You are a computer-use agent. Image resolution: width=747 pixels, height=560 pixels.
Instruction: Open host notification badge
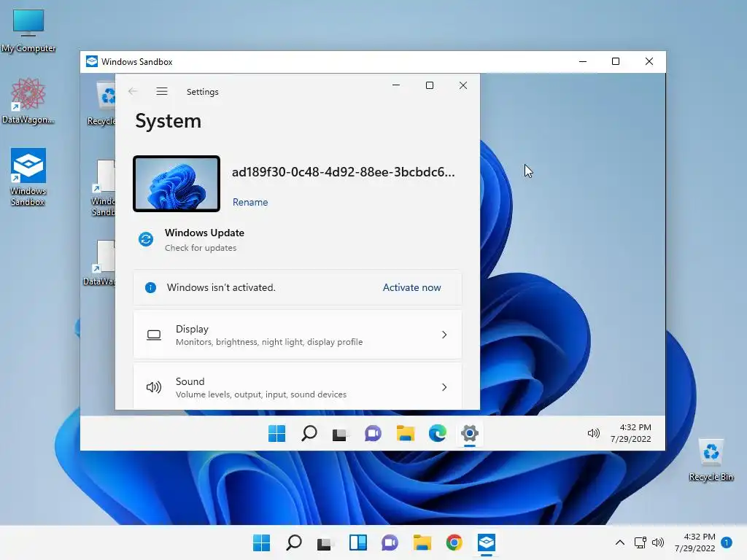[x=727, y=542]
